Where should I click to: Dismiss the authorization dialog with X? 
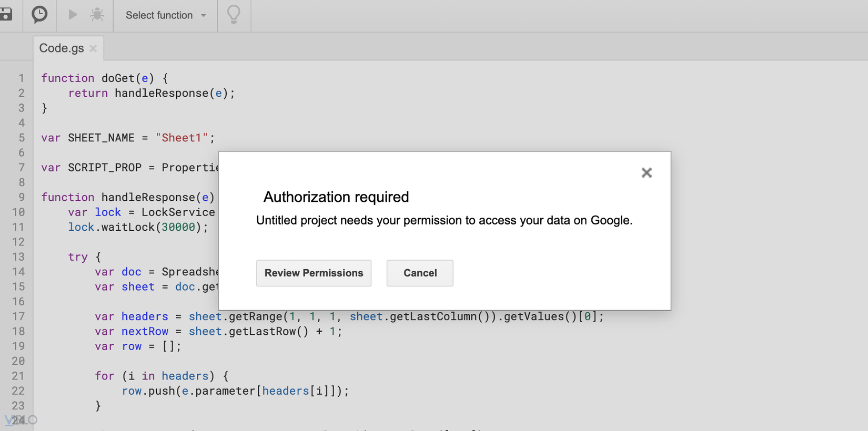pos(647,173)
